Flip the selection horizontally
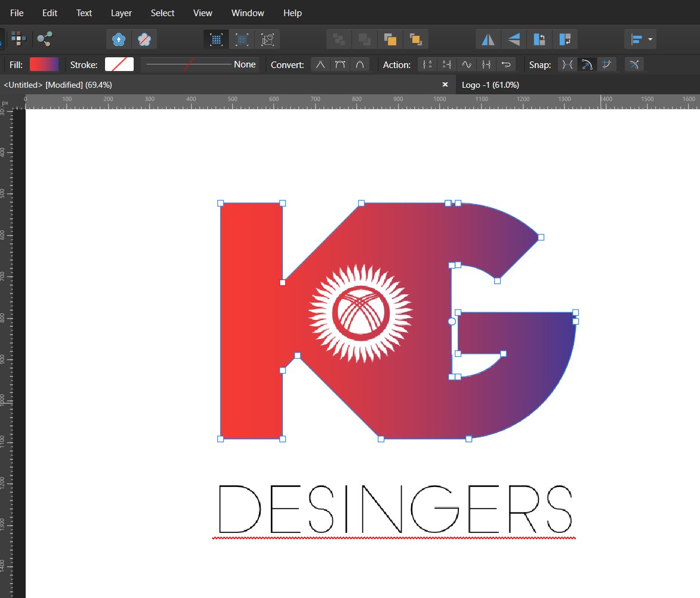 [x=488, y=39]
